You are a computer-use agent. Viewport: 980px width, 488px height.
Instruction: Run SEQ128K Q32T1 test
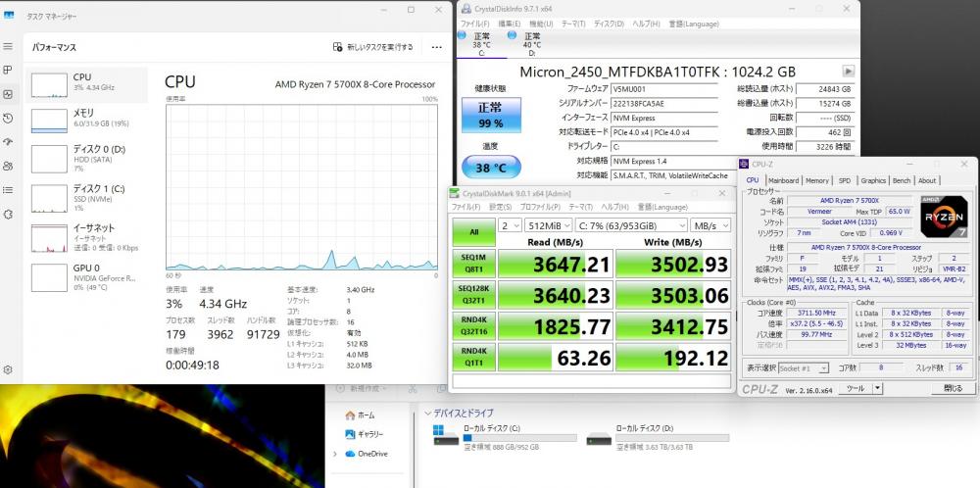click(473, 295)
